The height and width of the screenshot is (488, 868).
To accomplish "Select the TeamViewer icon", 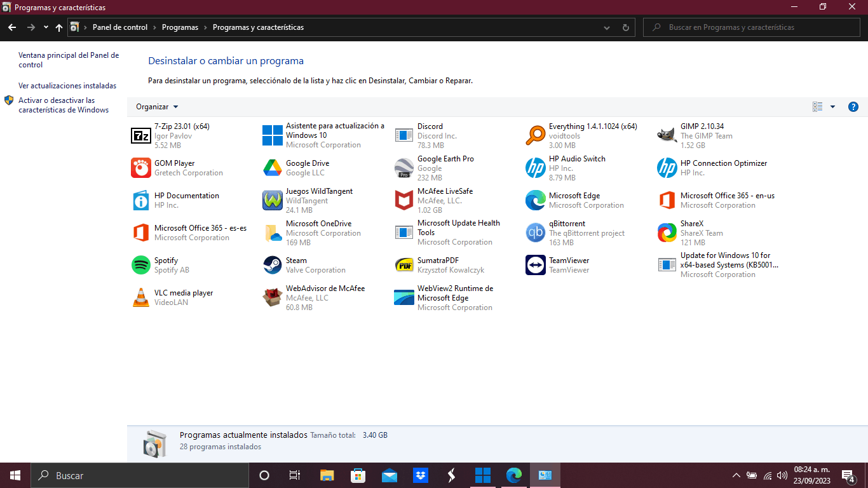I will click(x=535, y=265).
